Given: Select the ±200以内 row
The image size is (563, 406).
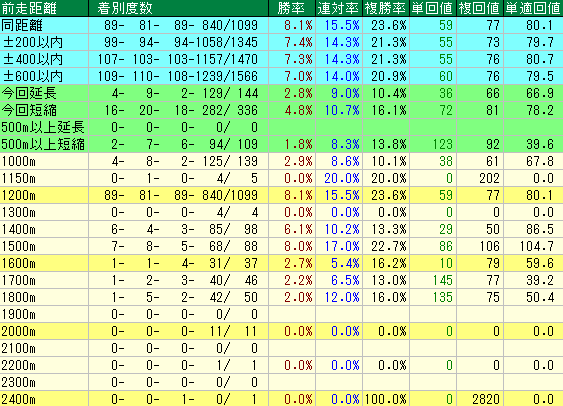Looking at the screenshot, I should tap(282, 42).
